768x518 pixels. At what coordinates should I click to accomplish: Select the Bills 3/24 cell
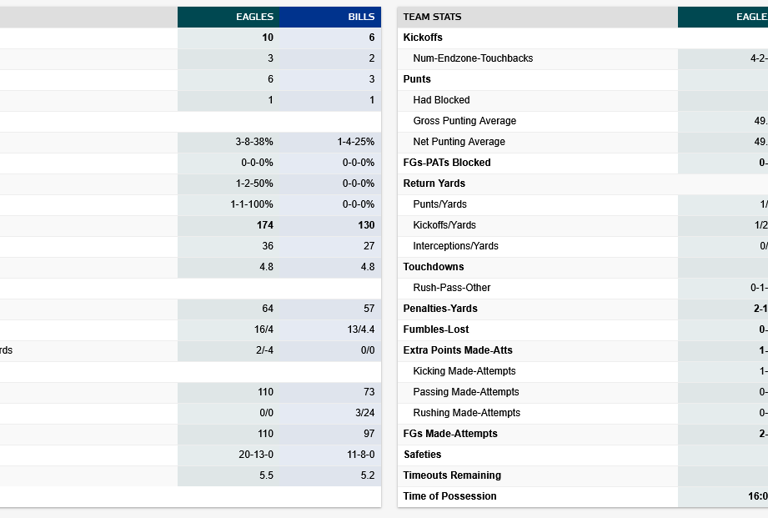[x=361, y=413]
